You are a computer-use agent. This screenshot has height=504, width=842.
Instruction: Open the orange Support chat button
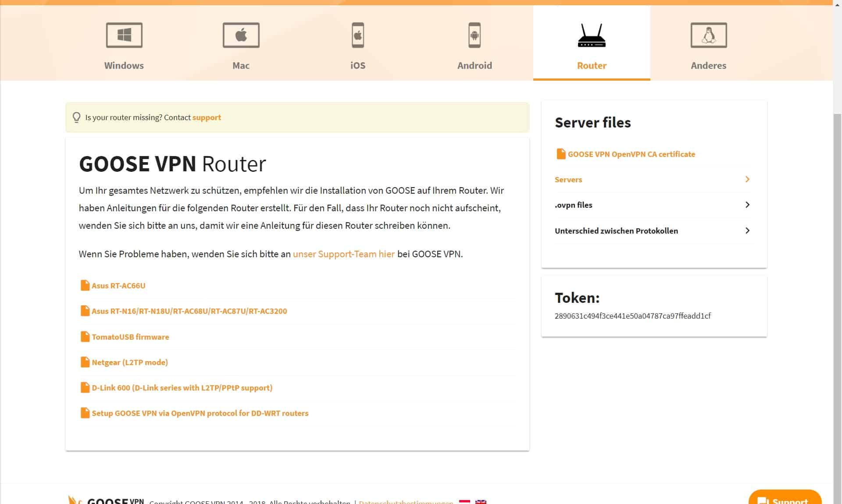785,497
